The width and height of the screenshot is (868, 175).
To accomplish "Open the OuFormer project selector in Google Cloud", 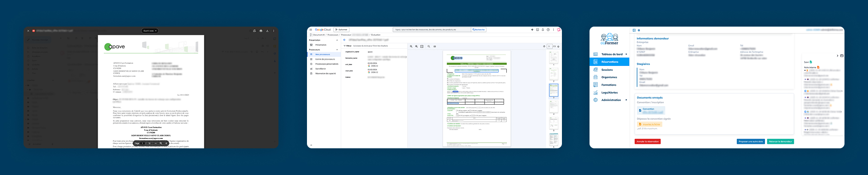I will [341, 30].
